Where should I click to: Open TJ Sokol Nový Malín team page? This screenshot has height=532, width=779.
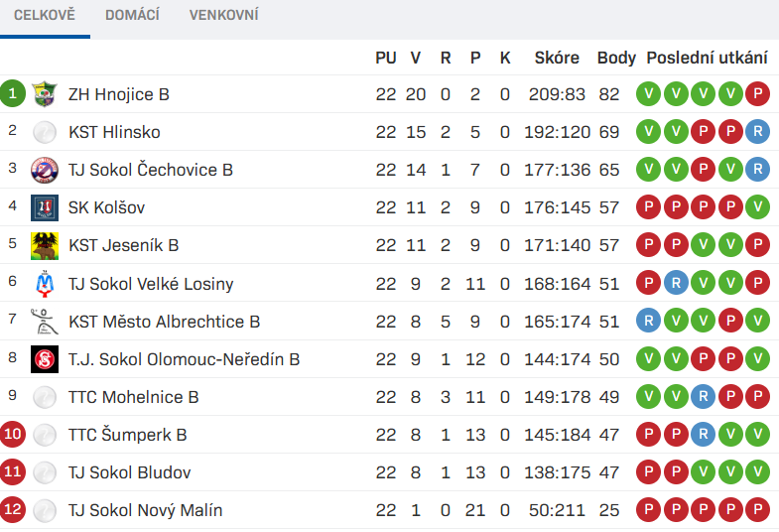coord(146,510)
